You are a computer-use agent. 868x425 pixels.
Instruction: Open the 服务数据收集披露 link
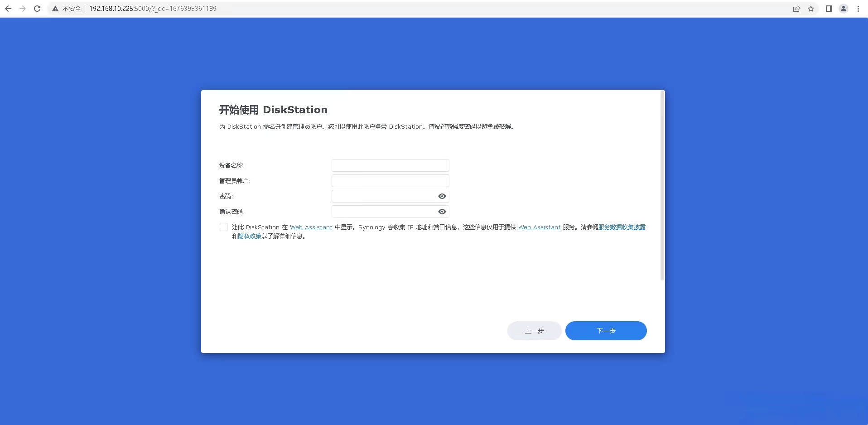pos(622,227)
